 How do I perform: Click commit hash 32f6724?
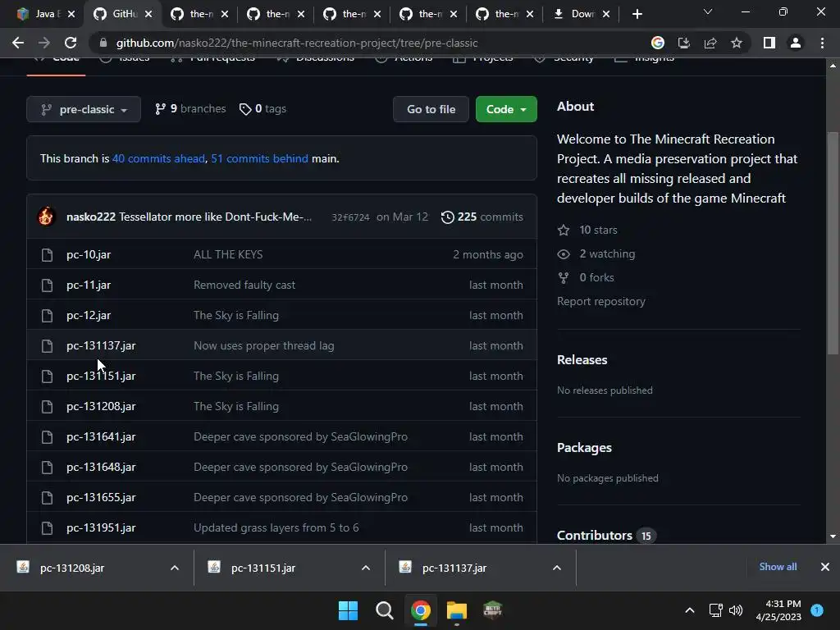pyautogui.click(x=350, y=217)
